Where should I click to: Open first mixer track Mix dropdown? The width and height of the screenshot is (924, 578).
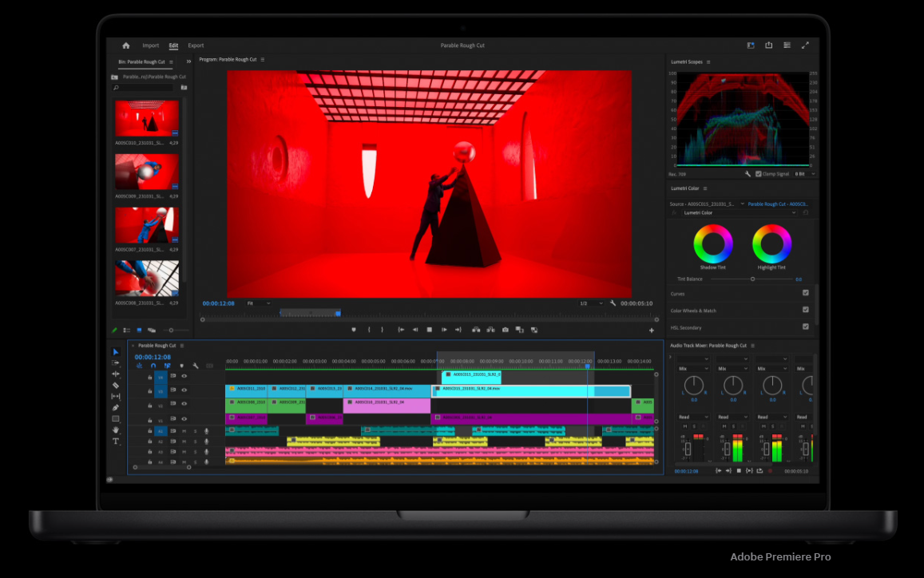click(693, 369)
